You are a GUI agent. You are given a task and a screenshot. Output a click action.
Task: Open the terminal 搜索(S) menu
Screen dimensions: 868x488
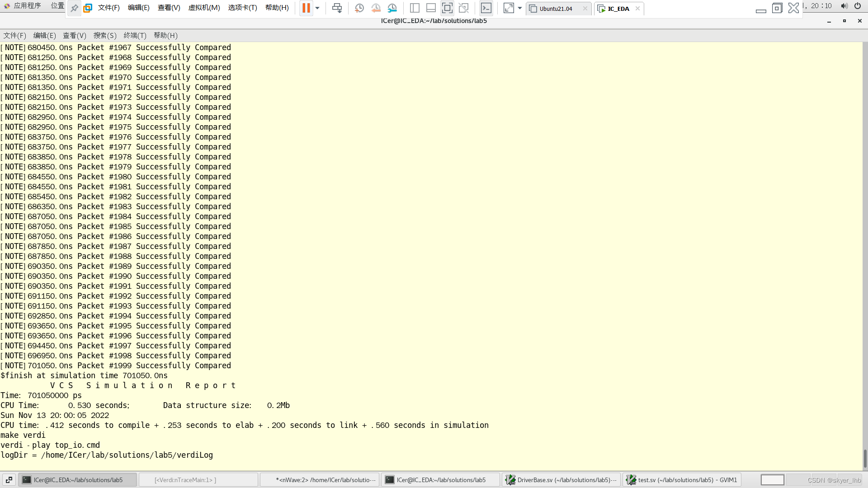[105, 35]
